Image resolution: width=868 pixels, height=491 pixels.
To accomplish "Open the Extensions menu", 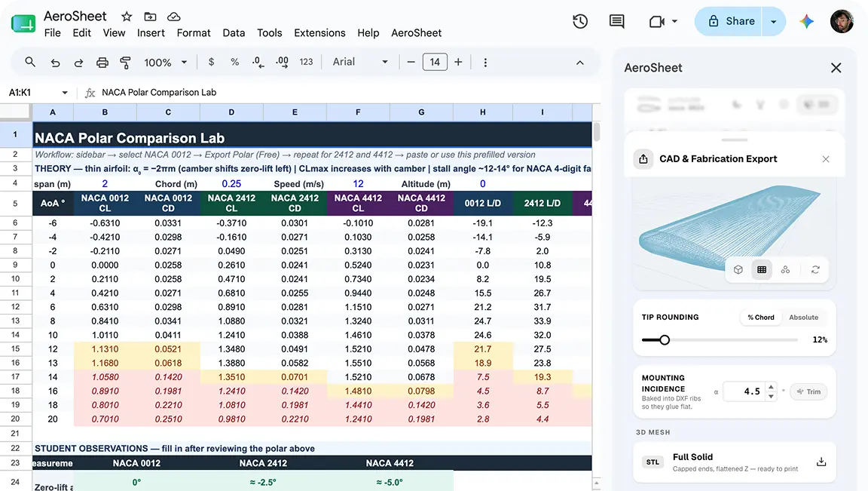I will [x=319, y=32].
